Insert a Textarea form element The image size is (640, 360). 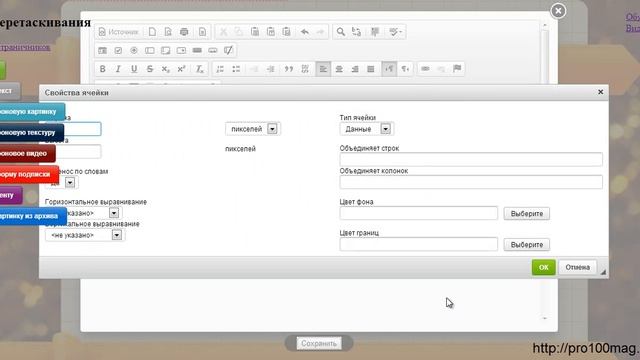pyautogui.click(x=165, y=50)
